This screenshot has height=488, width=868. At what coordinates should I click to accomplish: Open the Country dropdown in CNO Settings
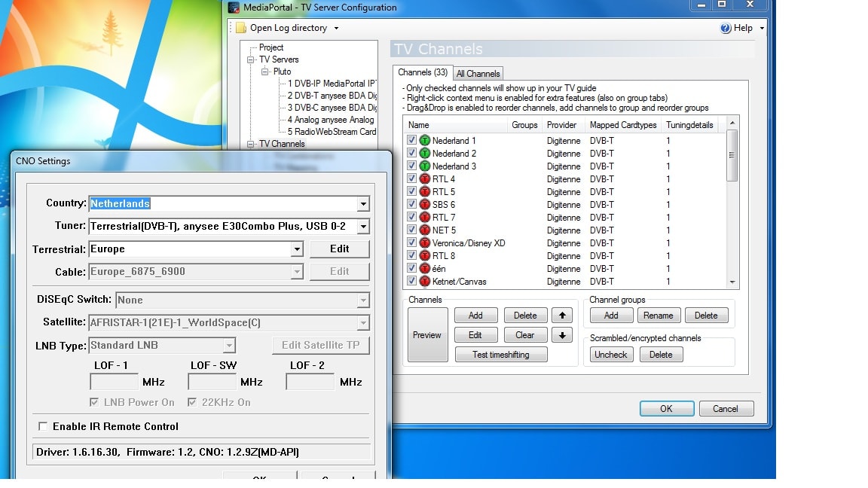click(362, 203)
